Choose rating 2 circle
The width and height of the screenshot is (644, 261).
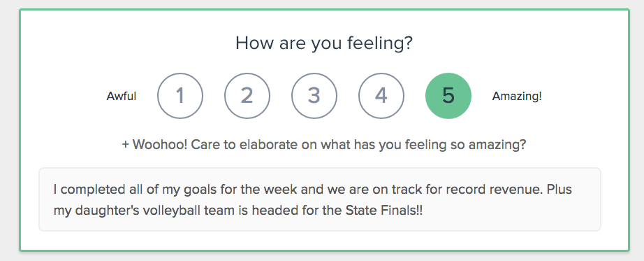247,95
